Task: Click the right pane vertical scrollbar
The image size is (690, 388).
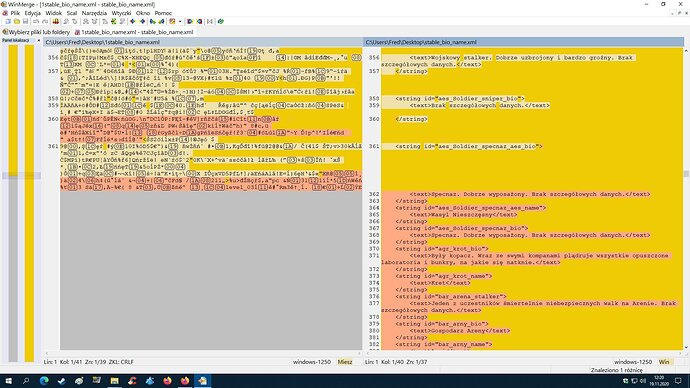Action: (686, 198)
